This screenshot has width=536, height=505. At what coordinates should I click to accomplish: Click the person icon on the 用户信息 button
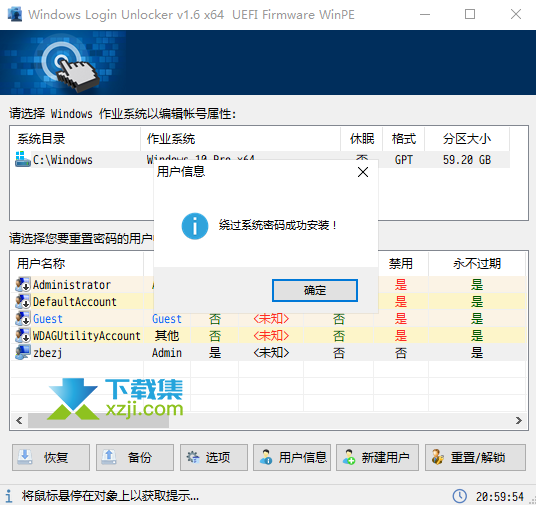tap(266, 457)
